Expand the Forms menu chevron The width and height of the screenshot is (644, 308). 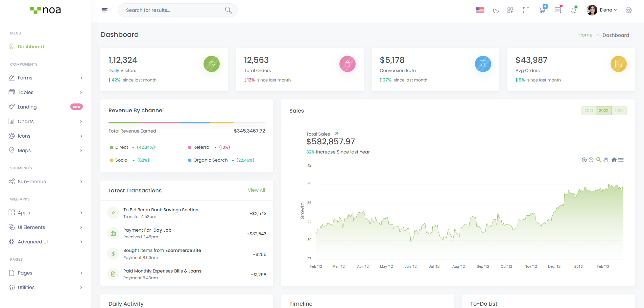[x=81, y=78]
